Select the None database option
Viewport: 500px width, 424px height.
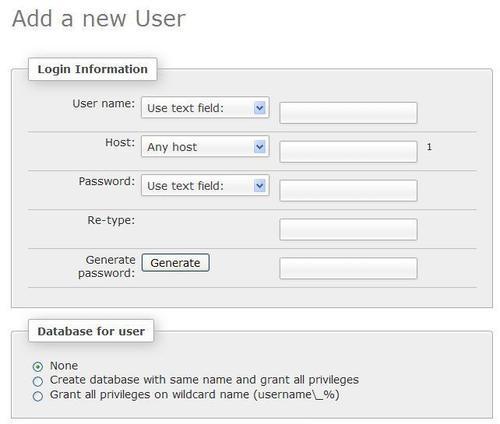coord(38,367)
